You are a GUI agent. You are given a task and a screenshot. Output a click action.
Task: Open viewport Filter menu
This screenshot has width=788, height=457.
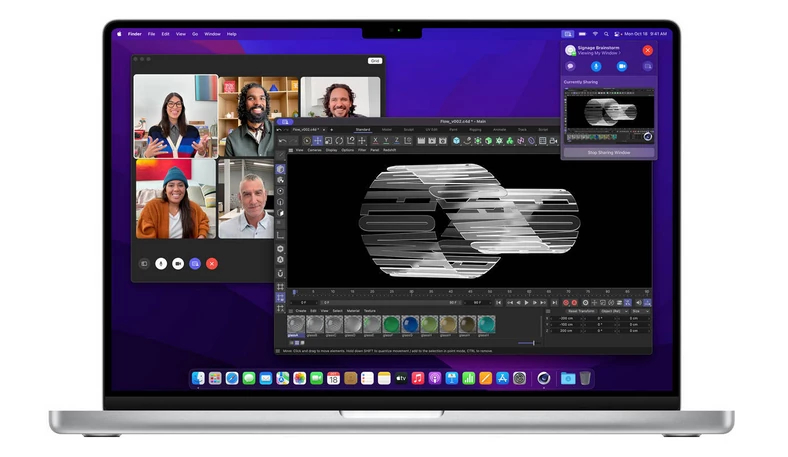coord(362,150)
